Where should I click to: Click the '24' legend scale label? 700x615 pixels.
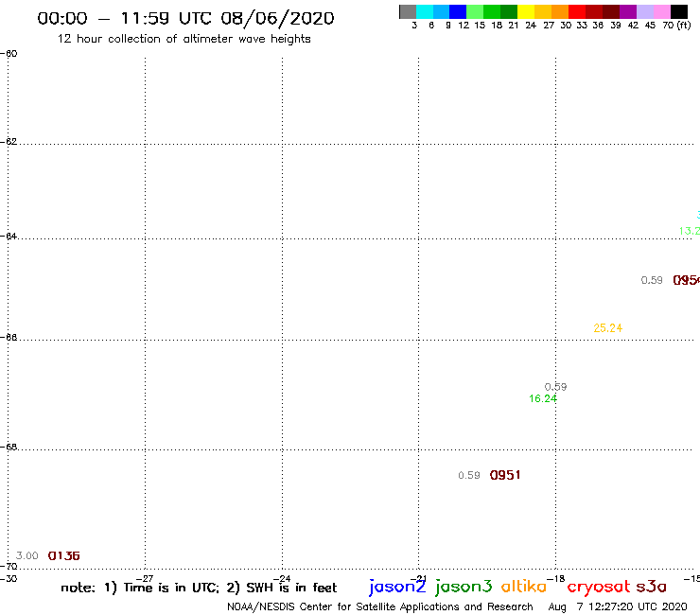pos(531,26)
